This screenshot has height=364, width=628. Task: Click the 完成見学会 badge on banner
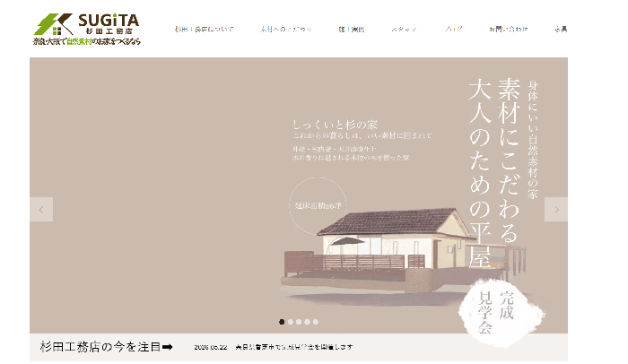[x=501, y=313]
